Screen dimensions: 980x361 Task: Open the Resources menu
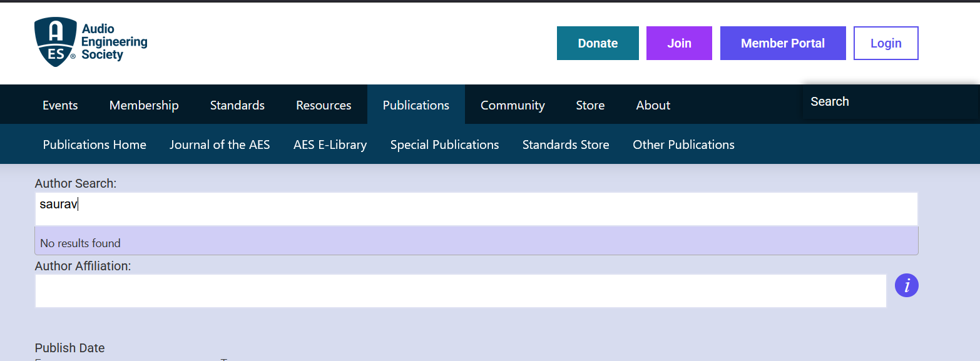click(x=324, y=105)
